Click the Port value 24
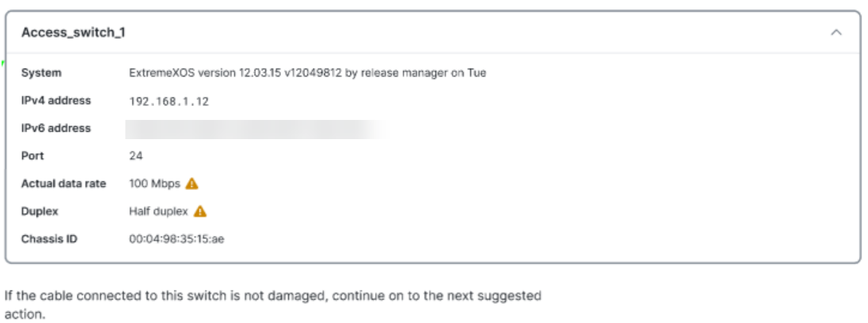This screenshot has width=868, height=323. point(136,156)
